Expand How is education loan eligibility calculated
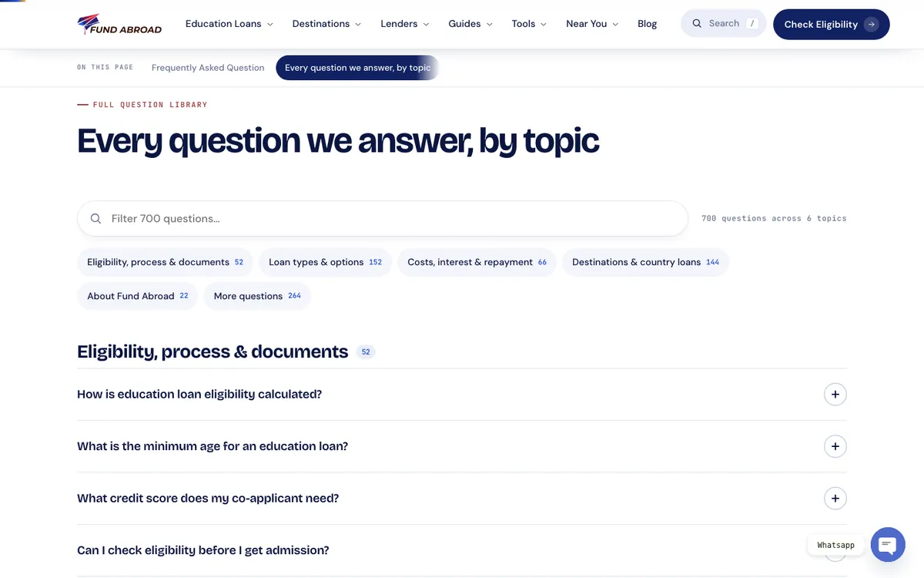 pyautogui.click(x=462, y=395)
